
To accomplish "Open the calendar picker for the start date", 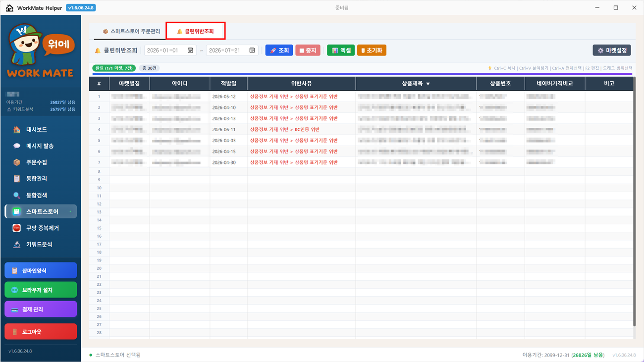I will [190, 51].
